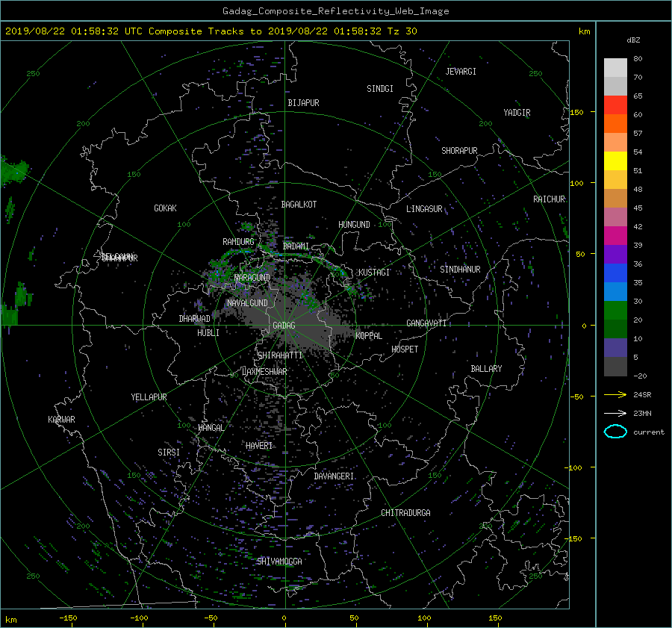Click the -150 bottom axis tick label
This screenshot has height=628, width=672.
point(68,618)
